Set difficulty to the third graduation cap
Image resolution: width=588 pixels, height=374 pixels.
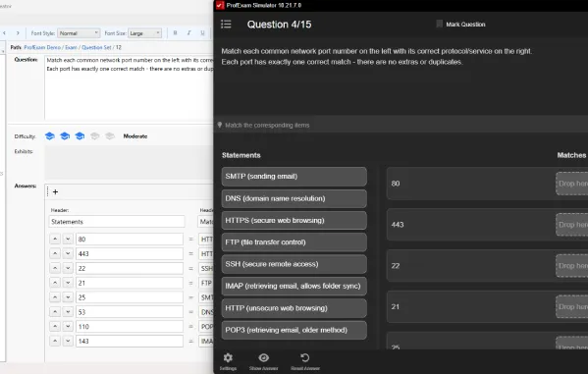click(x=80, y=136)
